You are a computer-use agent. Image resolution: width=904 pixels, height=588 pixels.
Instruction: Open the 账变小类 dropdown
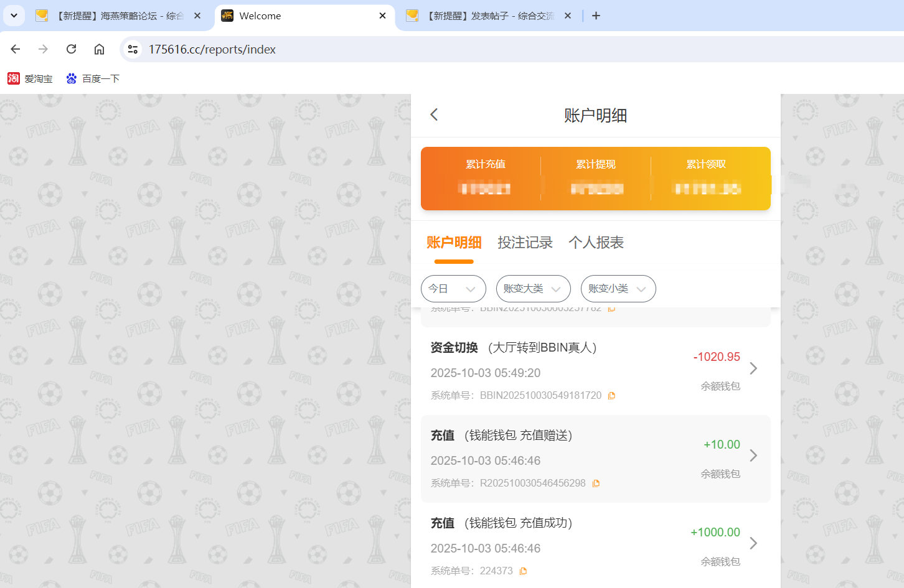[x=618, y=288]
